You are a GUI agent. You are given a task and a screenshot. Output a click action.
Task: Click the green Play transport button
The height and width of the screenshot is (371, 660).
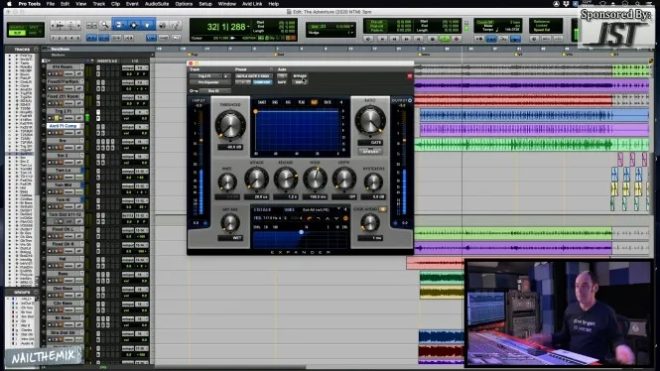(444, 39)
